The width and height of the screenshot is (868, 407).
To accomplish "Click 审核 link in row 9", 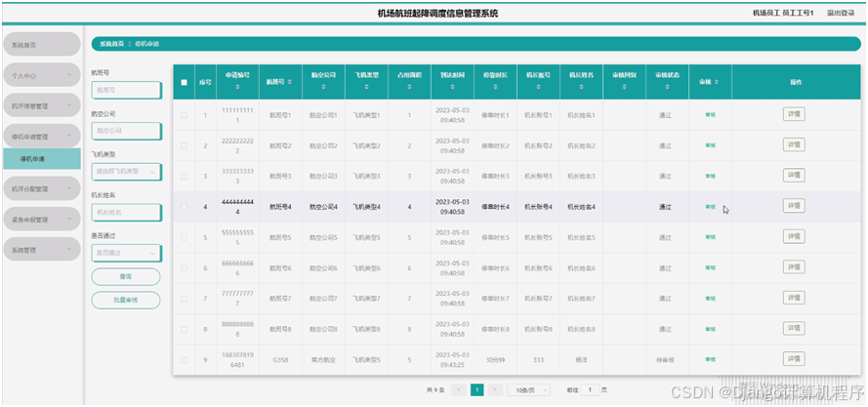I will (710, 360).
